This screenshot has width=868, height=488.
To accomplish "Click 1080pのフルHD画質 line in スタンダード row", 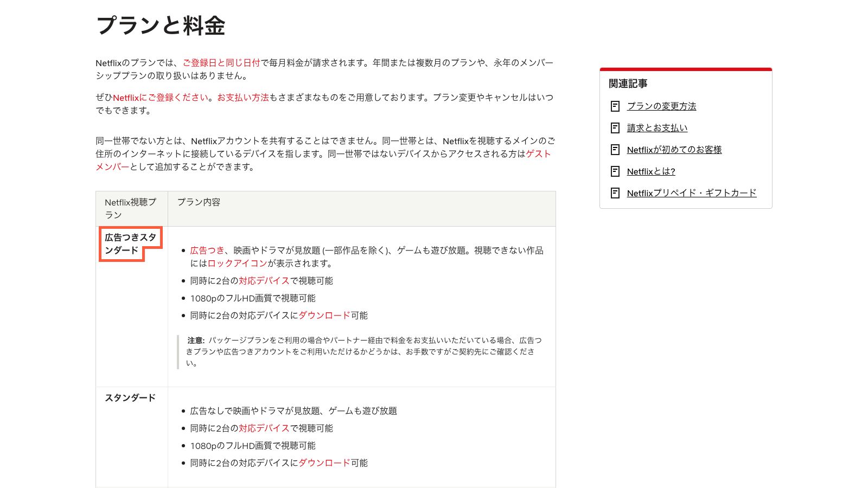I will coord(253,446).
